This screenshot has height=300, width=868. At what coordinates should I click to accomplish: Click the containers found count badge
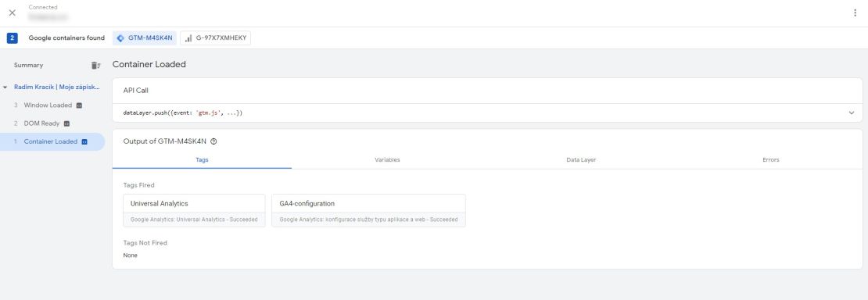tap(13, 38)
